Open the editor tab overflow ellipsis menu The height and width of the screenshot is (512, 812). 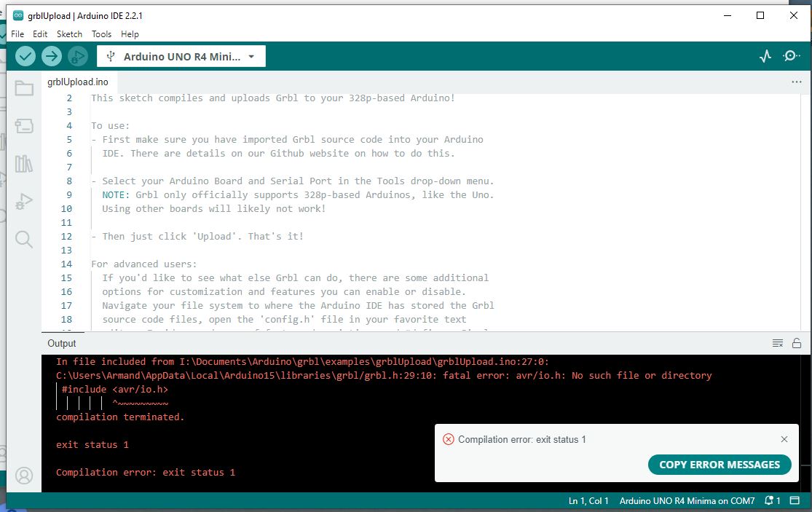[x=797, y=82]
